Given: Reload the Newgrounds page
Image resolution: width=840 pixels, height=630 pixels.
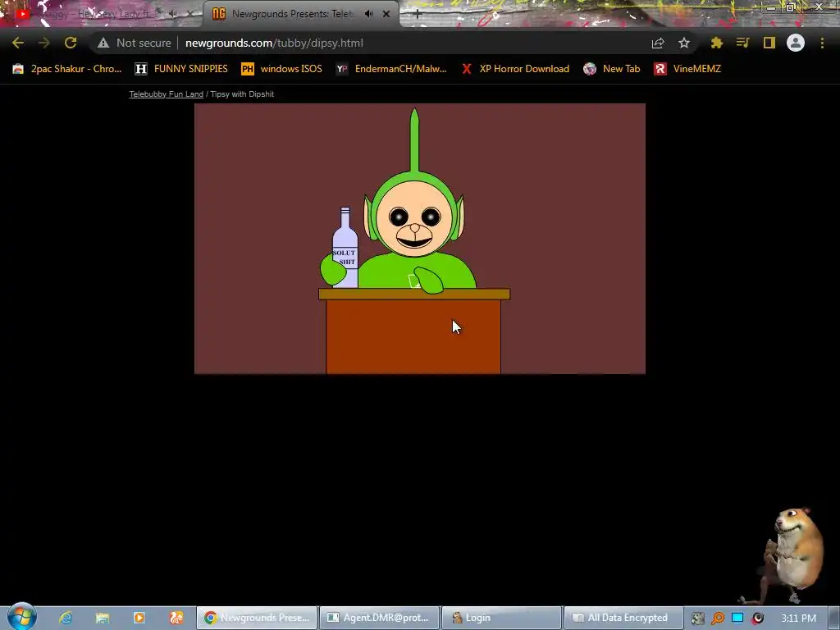Looking at the screenshot, I should (x=71, y=43).
